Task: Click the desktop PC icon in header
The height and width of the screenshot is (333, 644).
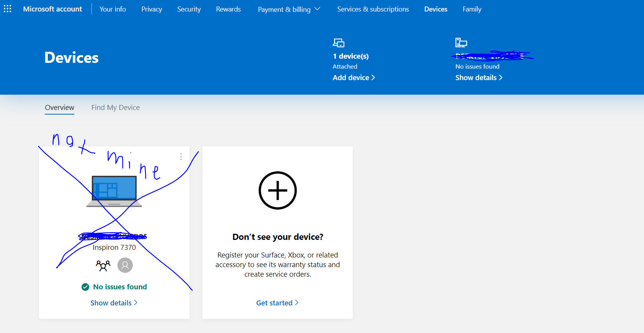Action: click(x=461, y=43)
